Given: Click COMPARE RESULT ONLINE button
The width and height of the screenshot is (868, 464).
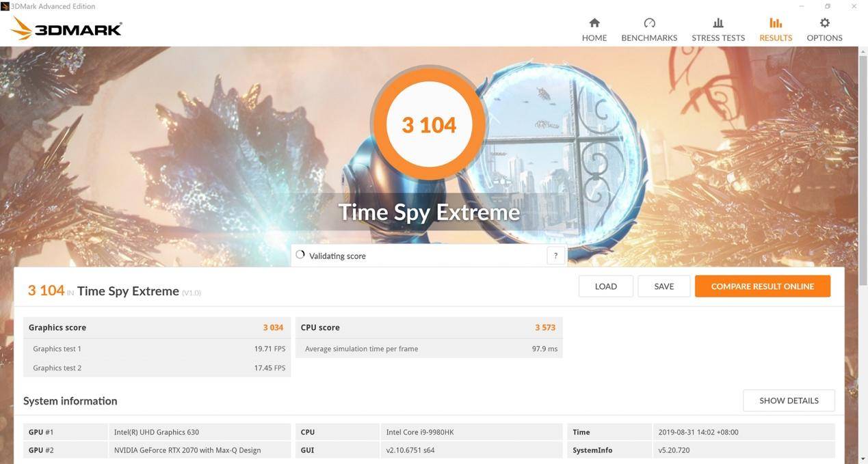Looking at the screenshot, I should tap(763, 286).
